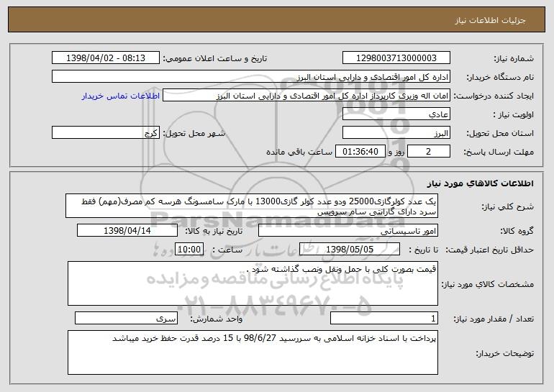Click the label توضیحات خریدار
Viewport: 554px width, 392px height.
[505, 352]
